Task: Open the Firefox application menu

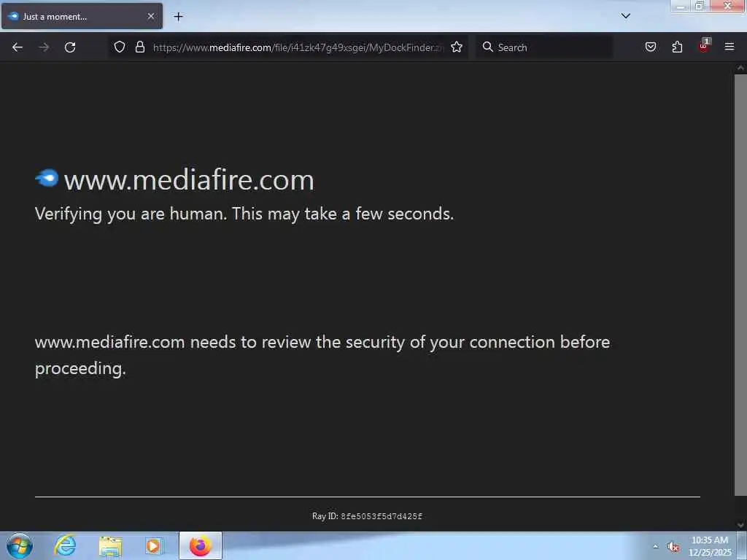Action: pyautogui.click(x=729, y=47)
